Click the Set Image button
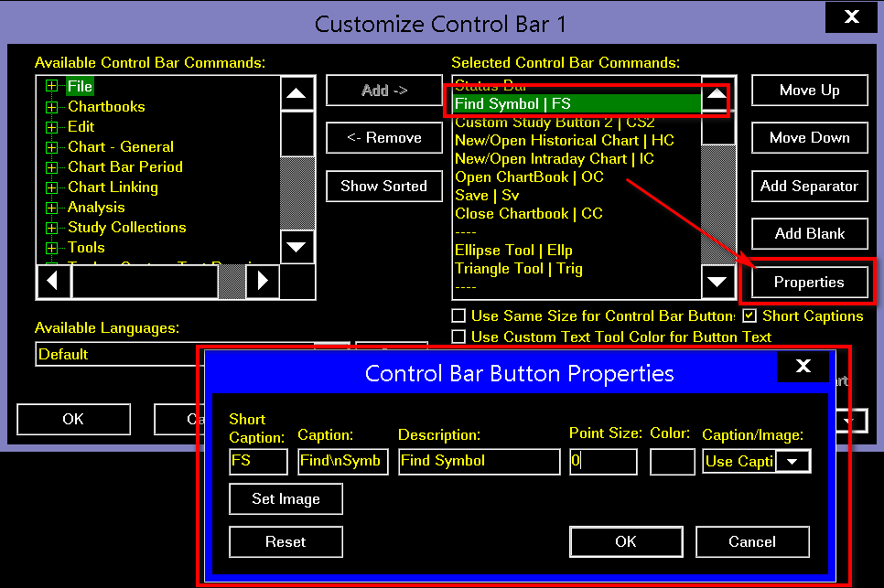 pyautogui.click(x=285, y=499)
